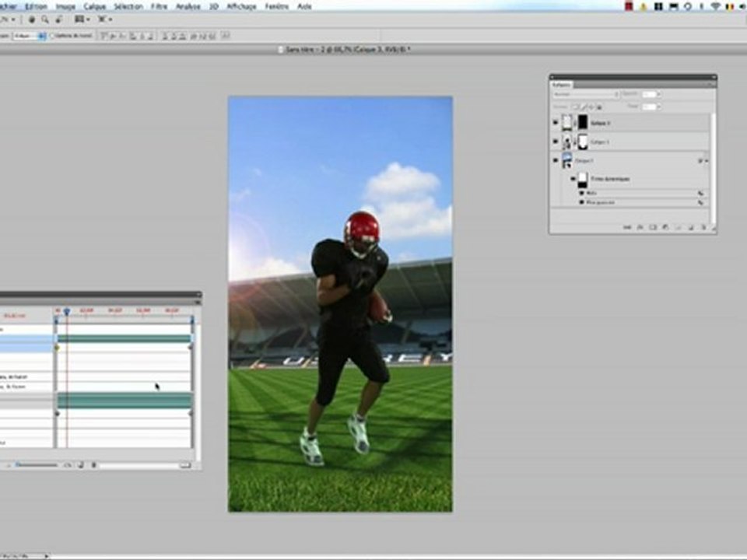747x560 pixels.
Task: Toggle lock all icon
Action: [x=599, y=107]
